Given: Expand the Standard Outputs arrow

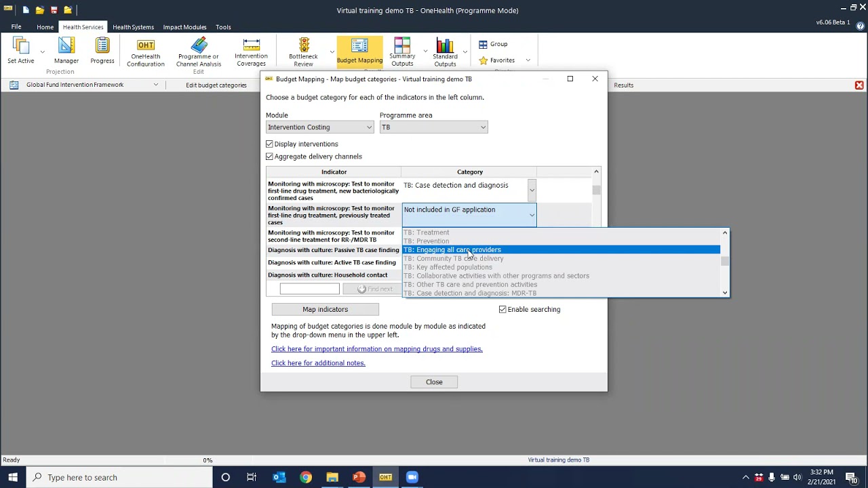Looking at the screenshot, I should click(x=465, y=52).
